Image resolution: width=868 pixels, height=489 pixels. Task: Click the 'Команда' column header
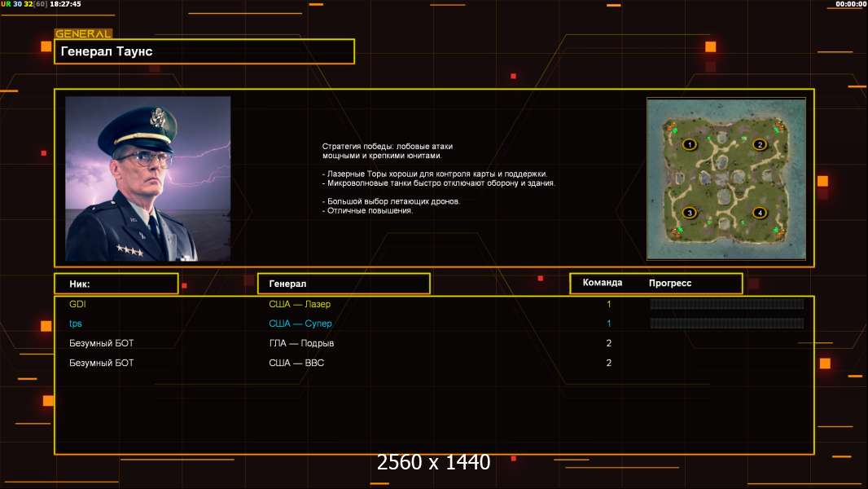[603, 283]
